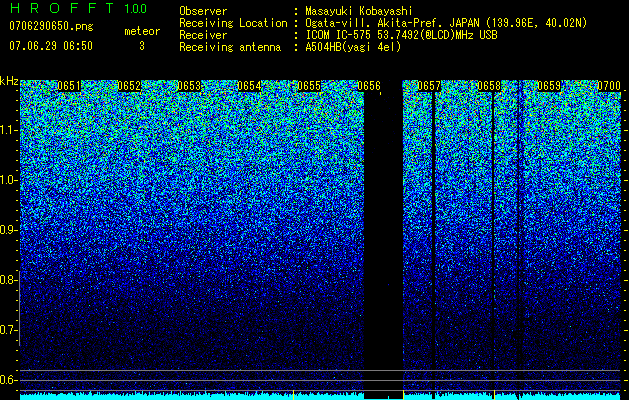Image resolution: width=629 pixels, height=400 pixels.
Task: Click the 1.1 kHz axis label
Action: click(x=8, y=130)
